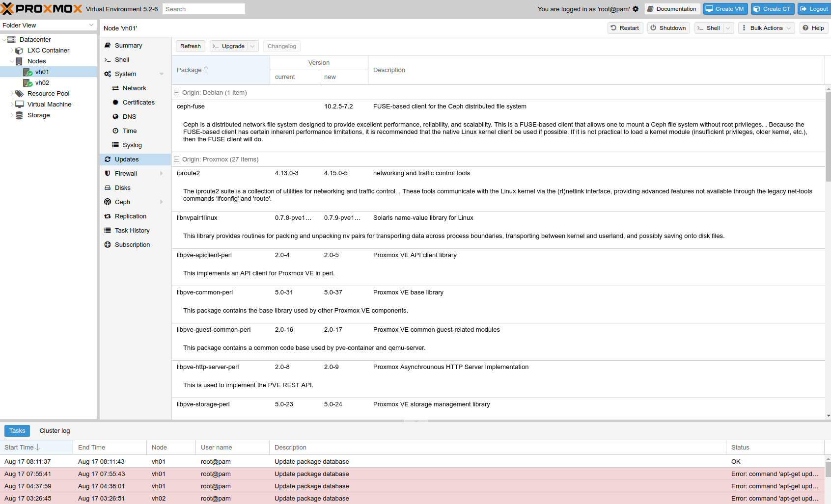Viewport: 831px width, 504px height.
Task: Click the Resource Pool tags icon
Action: click(x=19, y=93)
